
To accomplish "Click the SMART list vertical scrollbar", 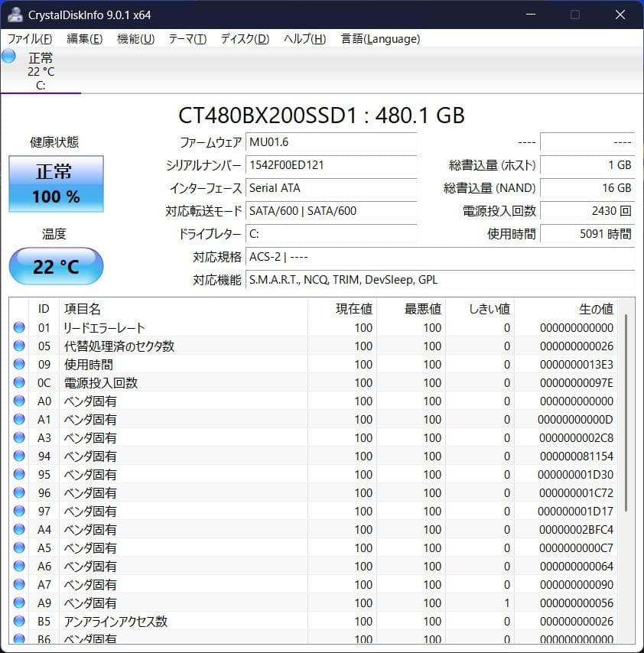I will pos(626,412).
